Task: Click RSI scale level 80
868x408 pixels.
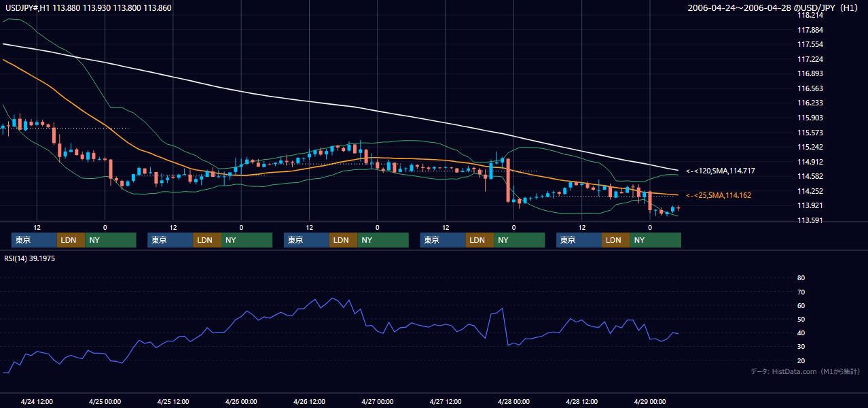Action: tap(801, 278)
